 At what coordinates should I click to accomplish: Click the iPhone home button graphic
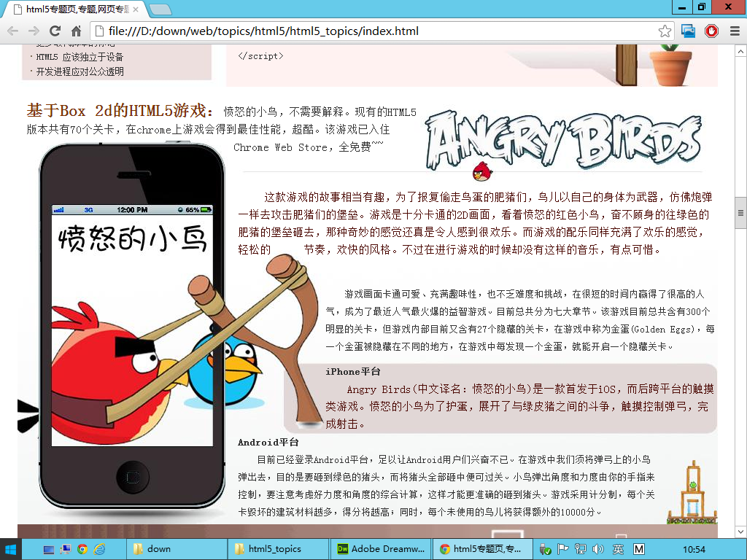133,477
